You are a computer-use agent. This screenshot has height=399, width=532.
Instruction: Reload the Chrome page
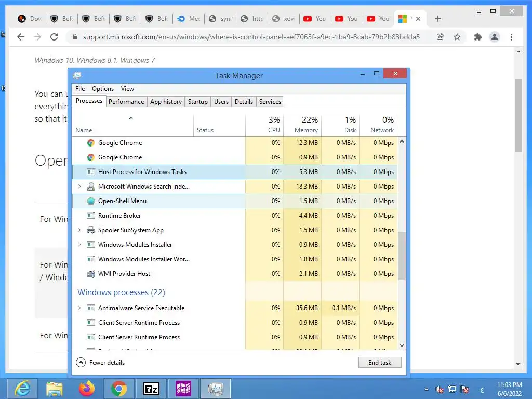click(54, 37)
